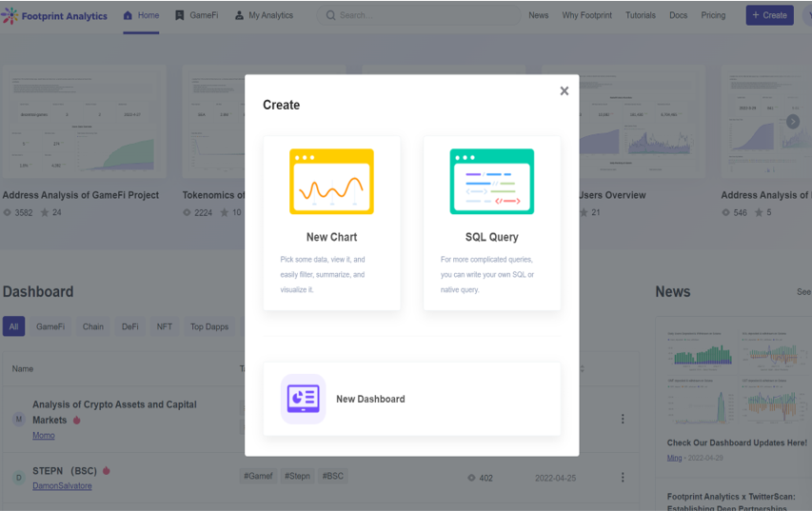Open the GameFi navigation tab
812x511 pixels.
(196, 15)
